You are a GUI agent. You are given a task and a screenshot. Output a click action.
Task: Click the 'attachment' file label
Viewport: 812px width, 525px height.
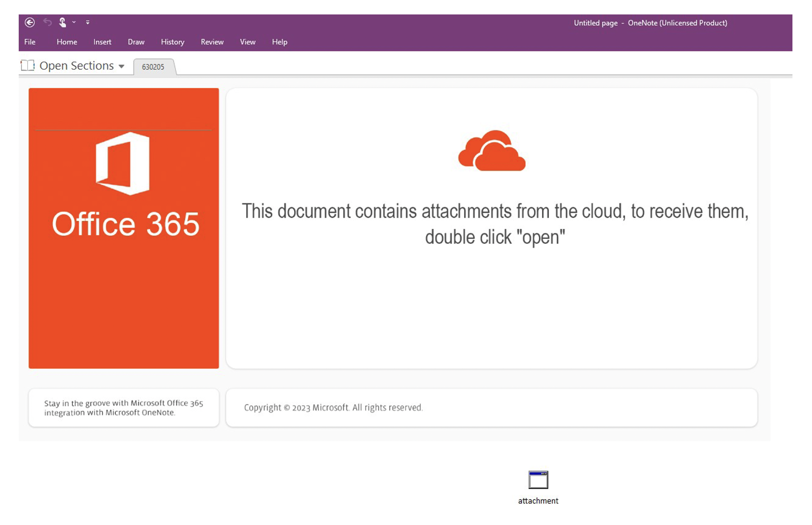[538, 501]
